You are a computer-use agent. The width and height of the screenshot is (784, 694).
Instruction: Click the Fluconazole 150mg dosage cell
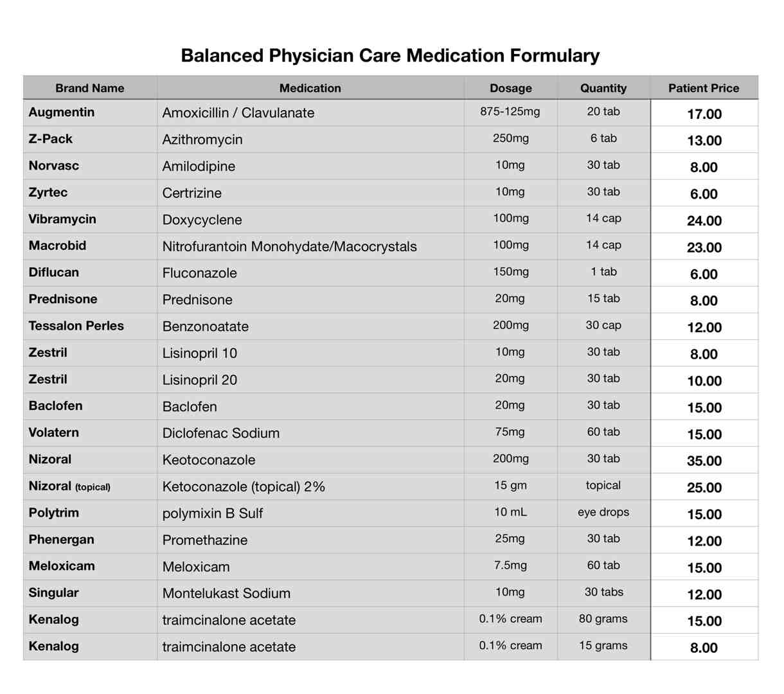[511, 272]
